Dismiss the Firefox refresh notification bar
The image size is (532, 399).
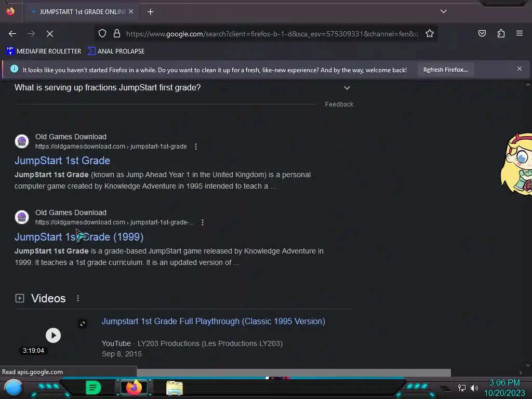[x=520, y=69]
